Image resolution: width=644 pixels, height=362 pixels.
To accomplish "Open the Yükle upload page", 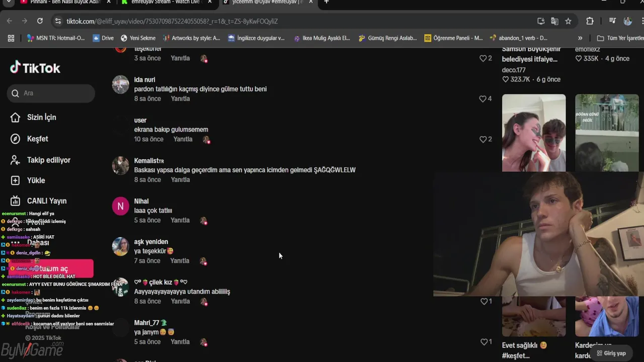I will (28, 180).
